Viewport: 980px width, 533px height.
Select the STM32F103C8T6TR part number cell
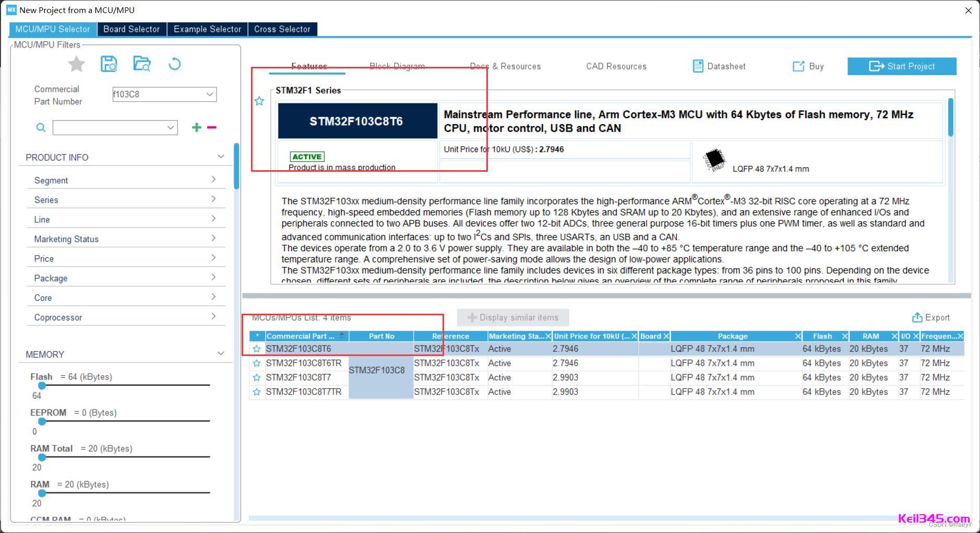click(x=307, y=363)
